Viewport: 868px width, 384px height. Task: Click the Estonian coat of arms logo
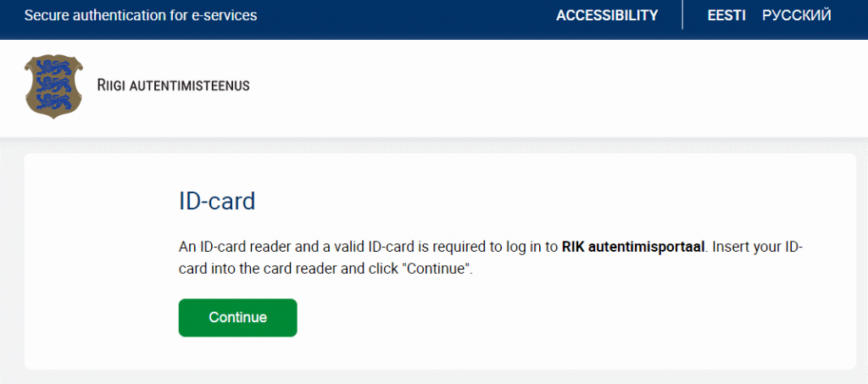tap(53, 86)
